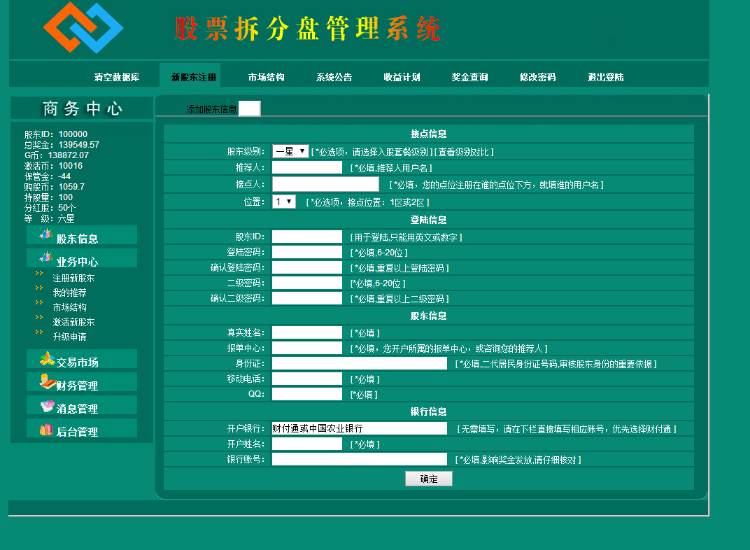This screenshot has width=750, height=550.
Task: Click the 移动电话 input field
Action: pos(307,379)
